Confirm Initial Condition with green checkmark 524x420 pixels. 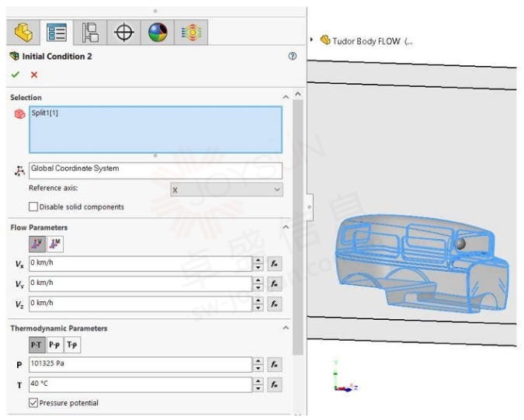click(15, 75)
